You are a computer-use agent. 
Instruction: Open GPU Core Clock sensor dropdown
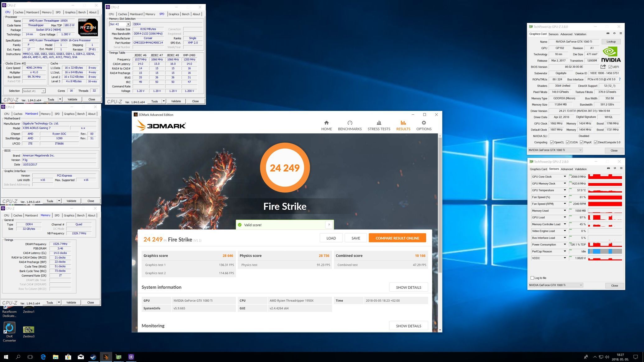pyautogui.click(x=565, y=176)
